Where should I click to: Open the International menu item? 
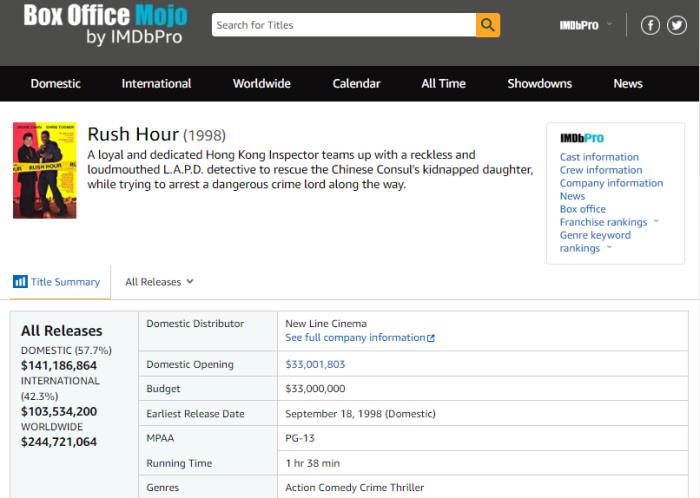tap(156, 84)
